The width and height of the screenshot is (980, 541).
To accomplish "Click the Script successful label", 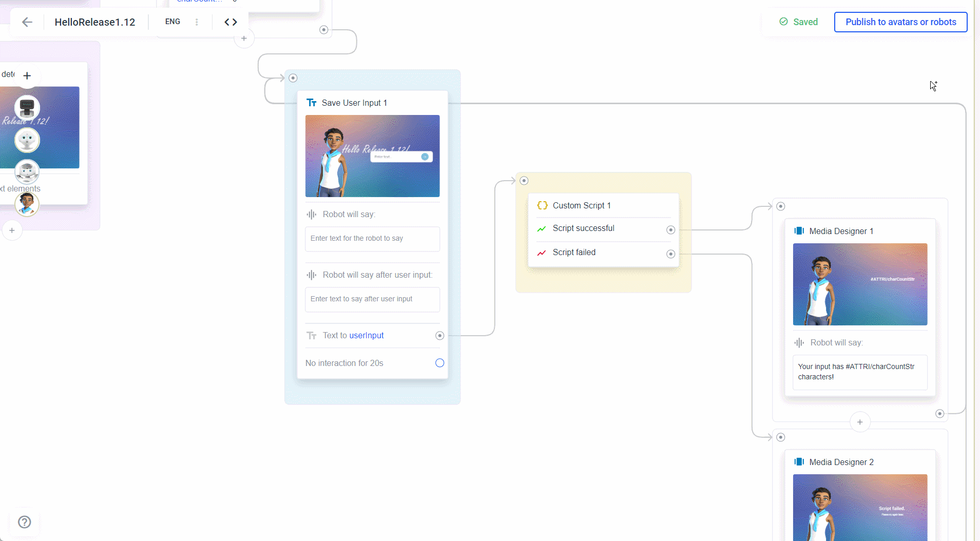I will tap(583, 228).
